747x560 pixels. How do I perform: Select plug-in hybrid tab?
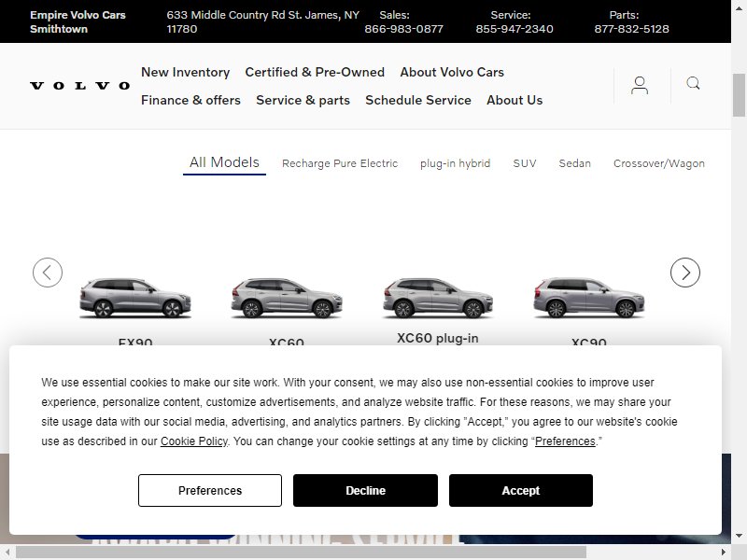point(455,163)
